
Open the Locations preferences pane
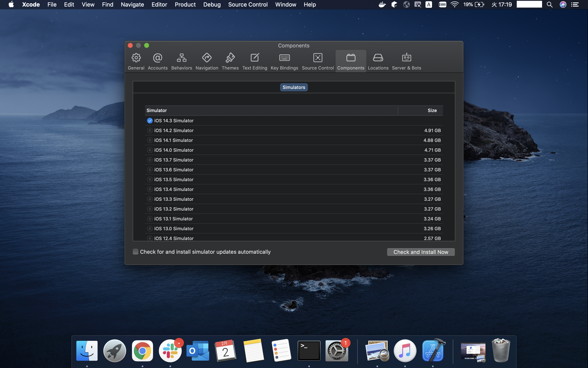coord(378,62)
